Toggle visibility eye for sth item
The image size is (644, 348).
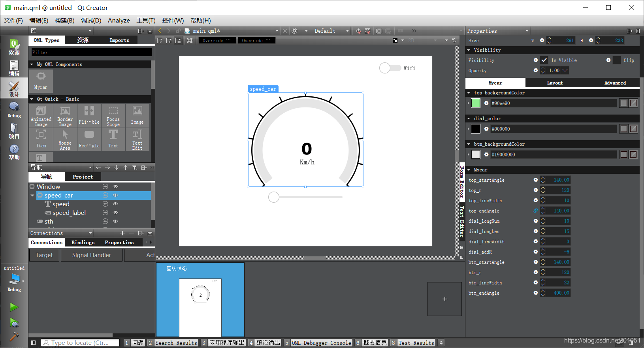115,221
